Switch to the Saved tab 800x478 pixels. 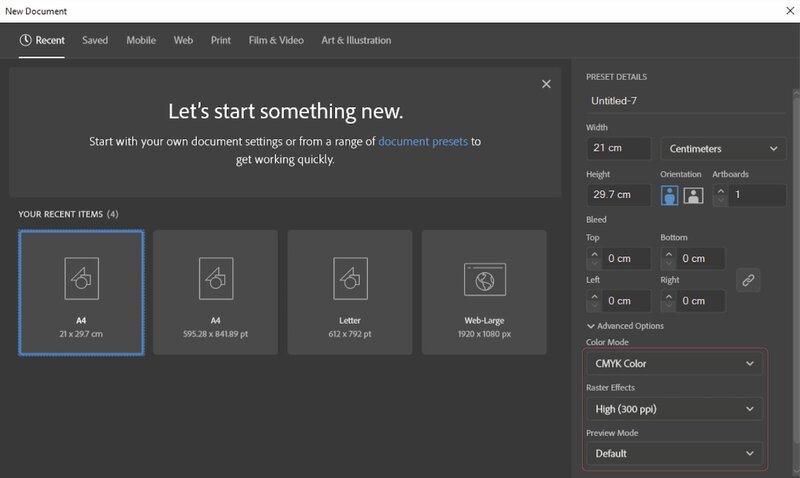coord(95,40)
